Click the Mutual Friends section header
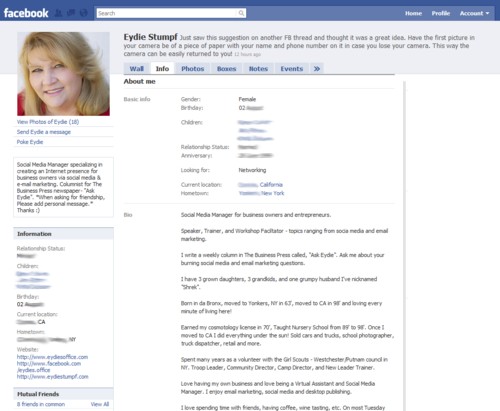Image resolution: width=500 pixels, height=411 pixels. click(x=63, y=394)
